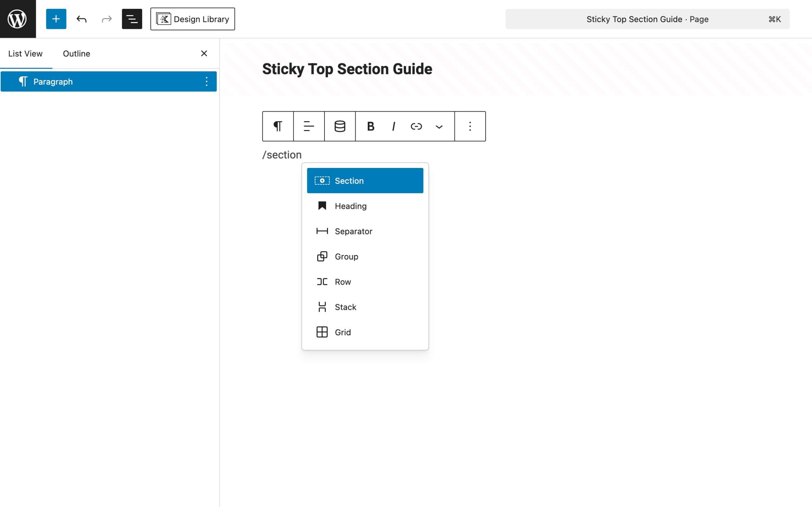
Task: Switch to the Outline tab
Action: click(x=76, y=53)
